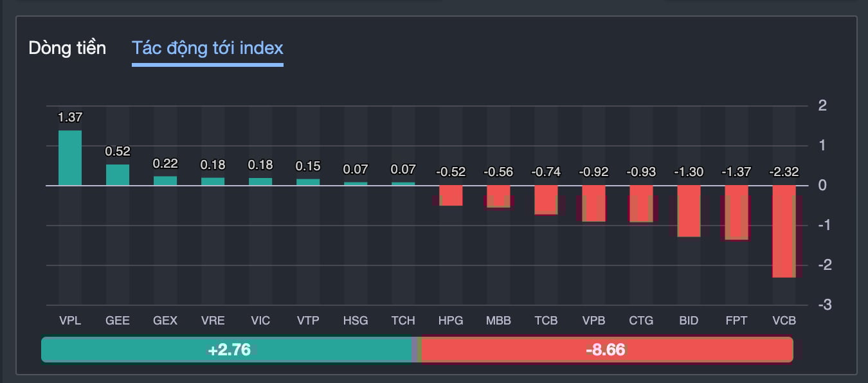Select the BID red bar
Screen dimensions: 868x383
click(x=689, y=211)
